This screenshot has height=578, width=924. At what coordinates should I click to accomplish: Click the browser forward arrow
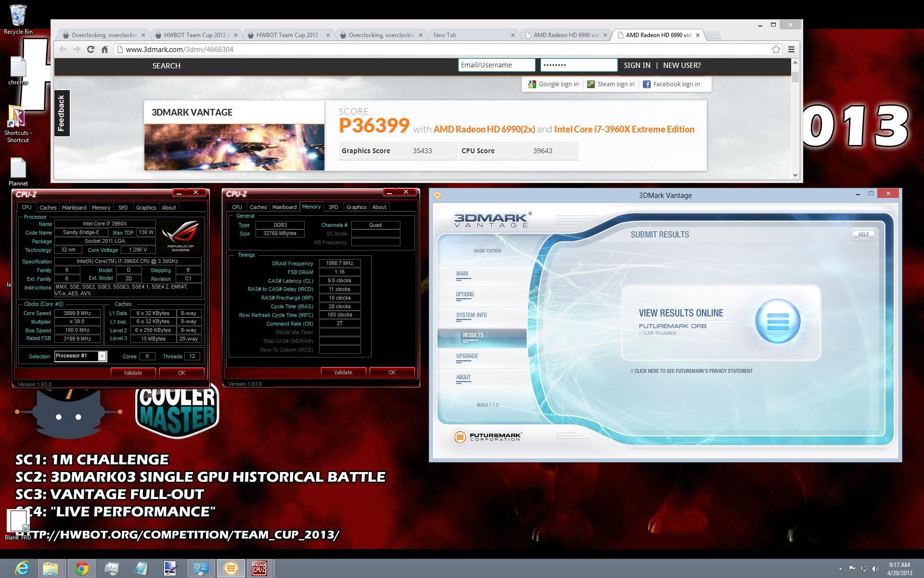coord(77,49)
